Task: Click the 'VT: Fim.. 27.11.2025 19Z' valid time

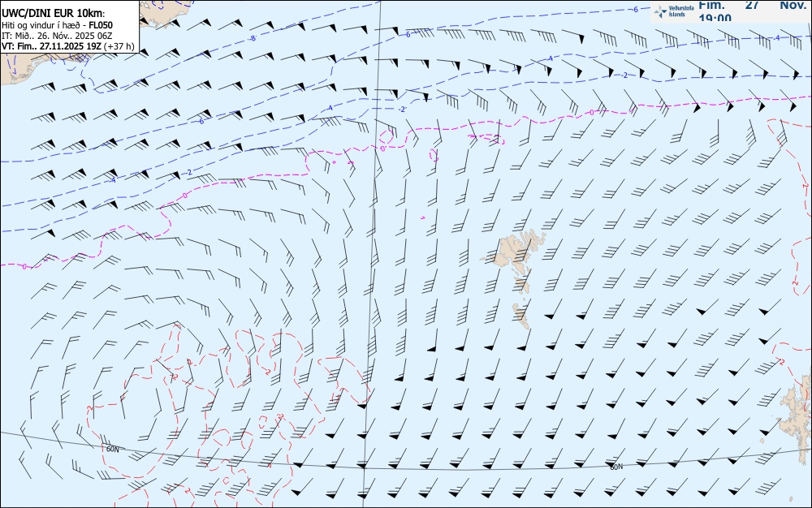Action: [x=51, y=46]
